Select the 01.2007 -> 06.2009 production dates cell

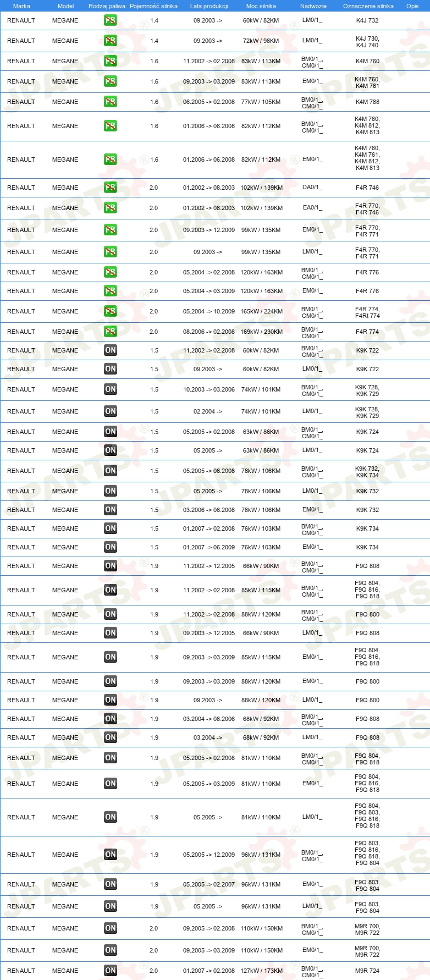click(x=209, y=547)
